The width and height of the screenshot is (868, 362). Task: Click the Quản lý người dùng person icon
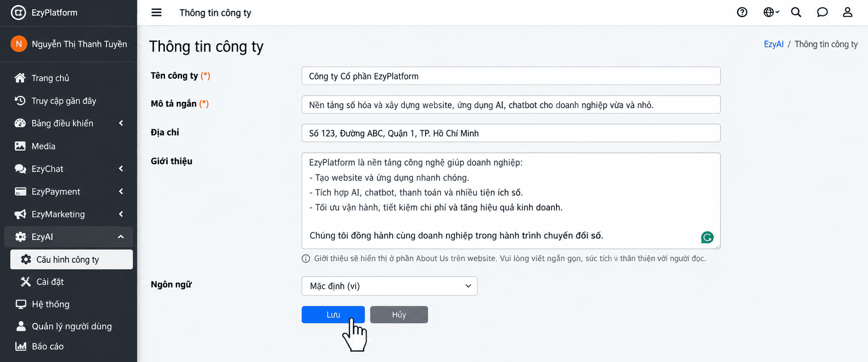coord(21,326)
